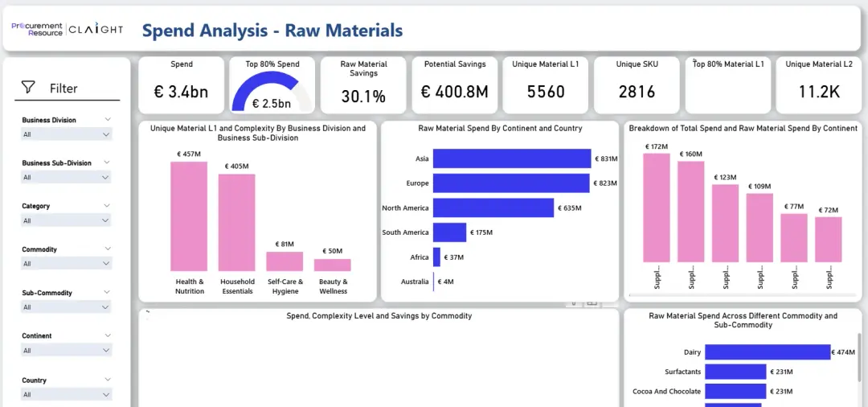The image size is (868, 407).
Task: Select the Spend € 3.4bn card
Action: [181, 84]
